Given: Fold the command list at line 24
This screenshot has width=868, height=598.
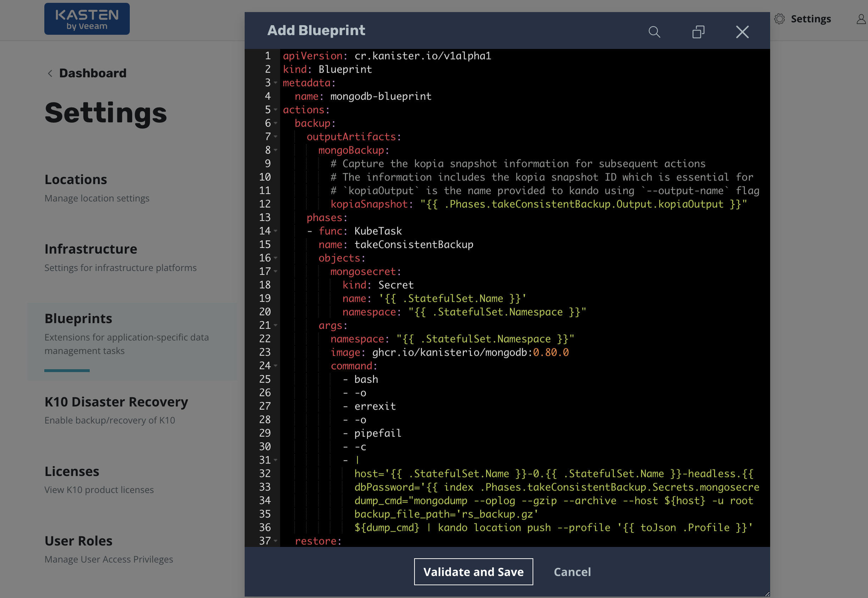Looking at the screenshot, I should (x=276, y=366).
